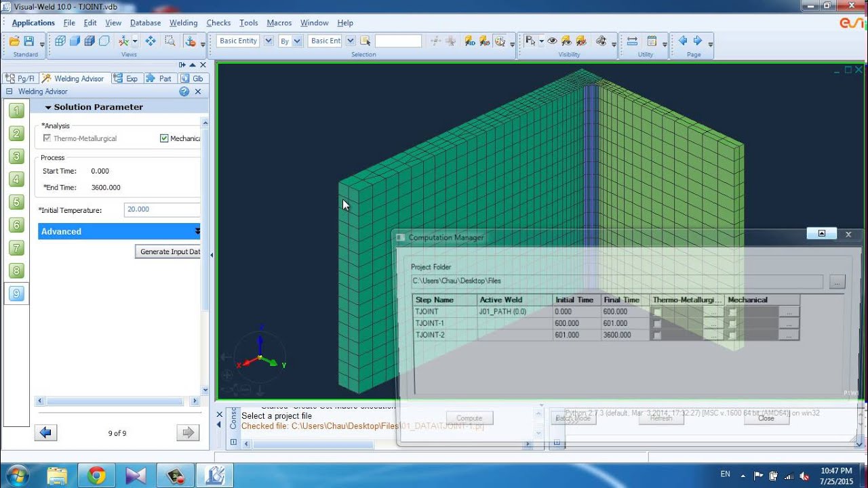Click Welding Advisor step 7 icon
The height and width of the screenshot is (488, 868).
point(17,248)
